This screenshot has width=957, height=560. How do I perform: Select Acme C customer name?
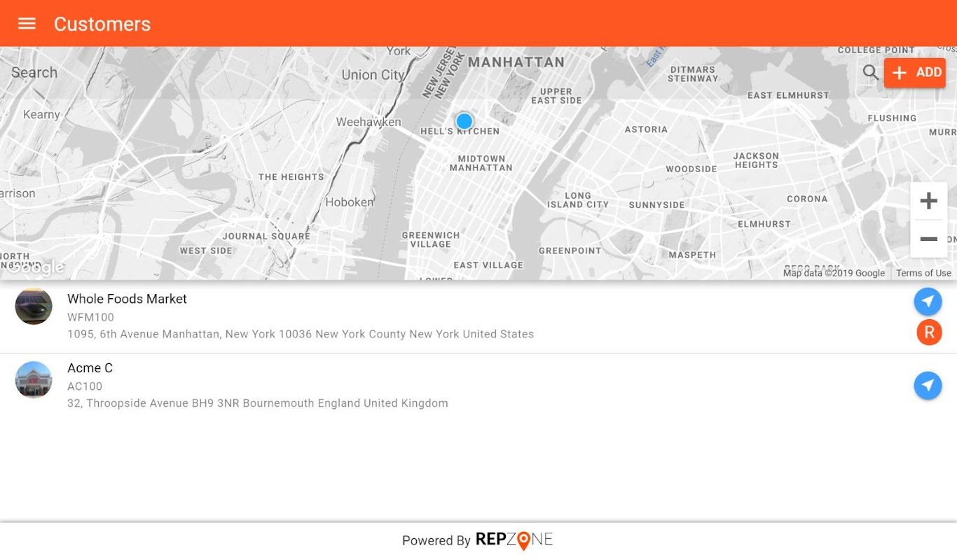[x=90, y=368]
